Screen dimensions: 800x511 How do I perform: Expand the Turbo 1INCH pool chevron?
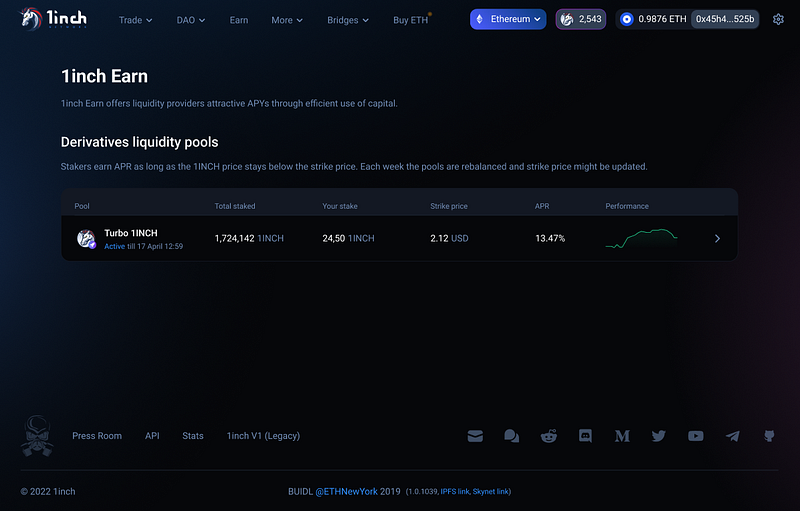pos(717,238)
